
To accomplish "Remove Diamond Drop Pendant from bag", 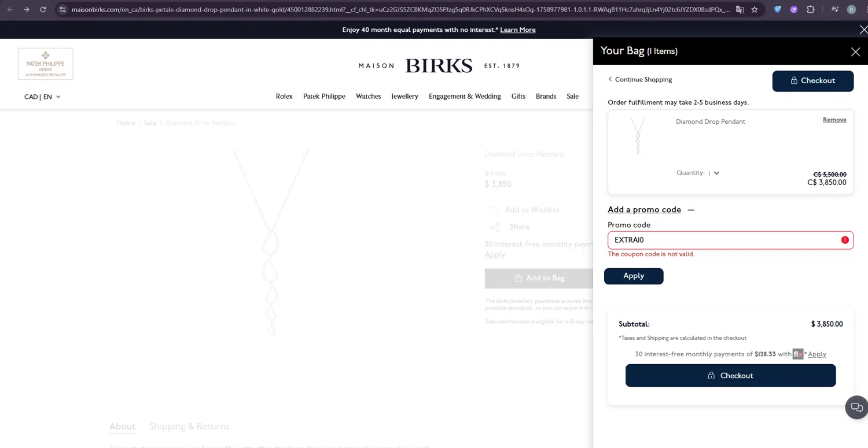I will pyautogui.click(x=834, y=120).
